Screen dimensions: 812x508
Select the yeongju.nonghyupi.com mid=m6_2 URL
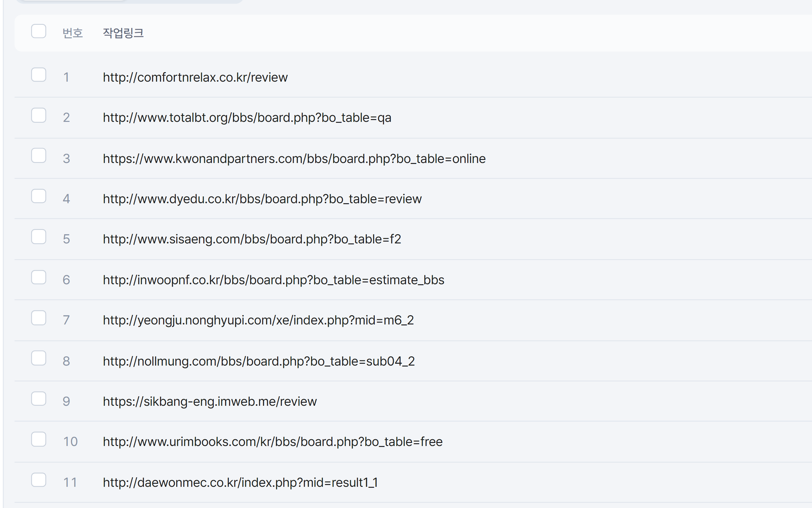(x=259, y=320)
